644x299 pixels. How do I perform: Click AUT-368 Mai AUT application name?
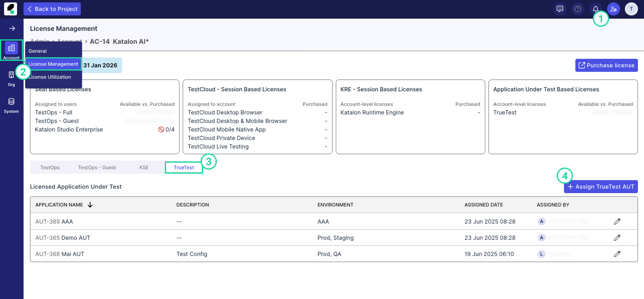pyautogui.click(x=60, y=254)
